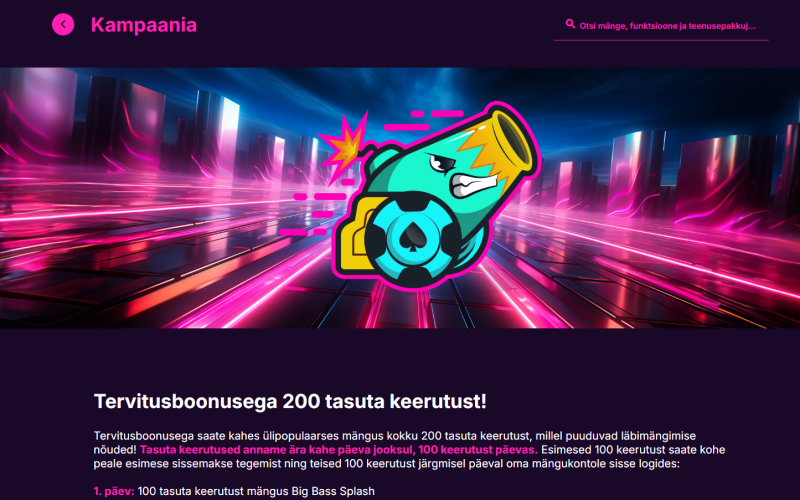Viewport: 800px width, 500px height.
Task: Click the 'Big Bass Splash' game name
Action: tap(333, 491)
